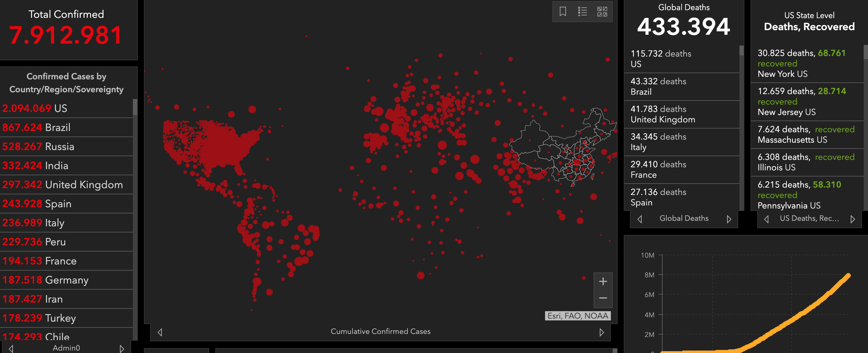Click left arrow beside Admin0
Viewport: 868px width, 353px height.
(11, 348)
